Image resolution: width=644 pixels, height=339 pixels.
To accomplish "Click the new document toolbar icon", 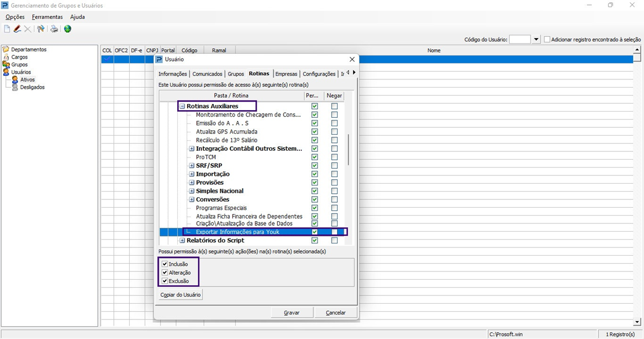I will click(7, 29).
